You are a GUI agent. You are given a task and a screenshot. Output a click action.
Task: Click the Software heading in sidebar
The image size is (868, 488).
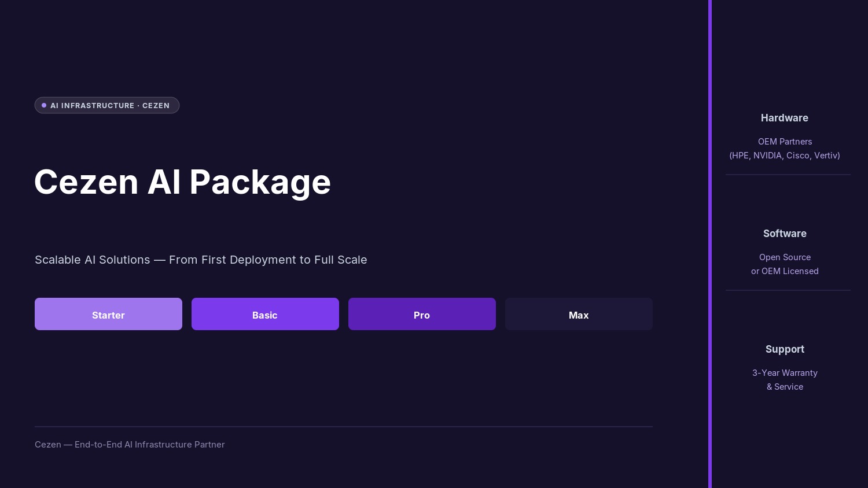click(785, 234)
